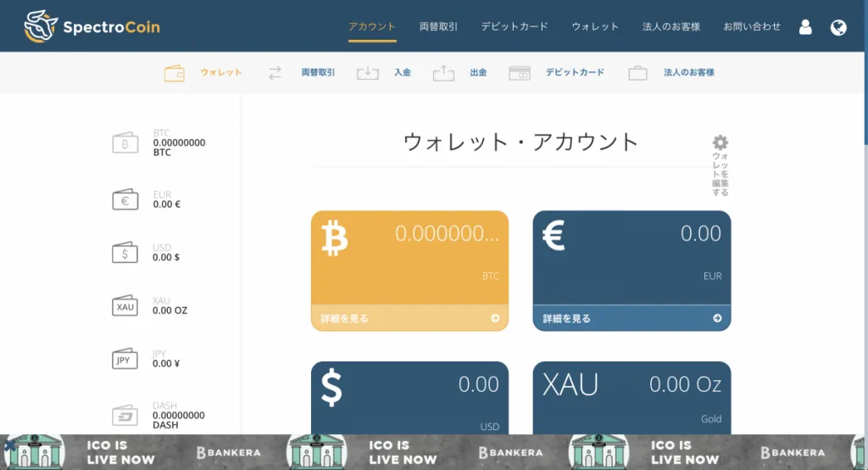Open the 両替取引 top menu item

438,26
